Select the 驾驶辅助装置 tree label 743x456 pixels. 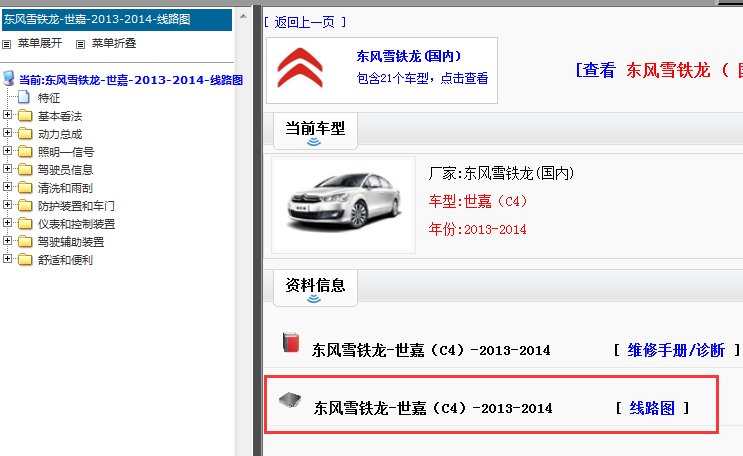click(71, 242)
